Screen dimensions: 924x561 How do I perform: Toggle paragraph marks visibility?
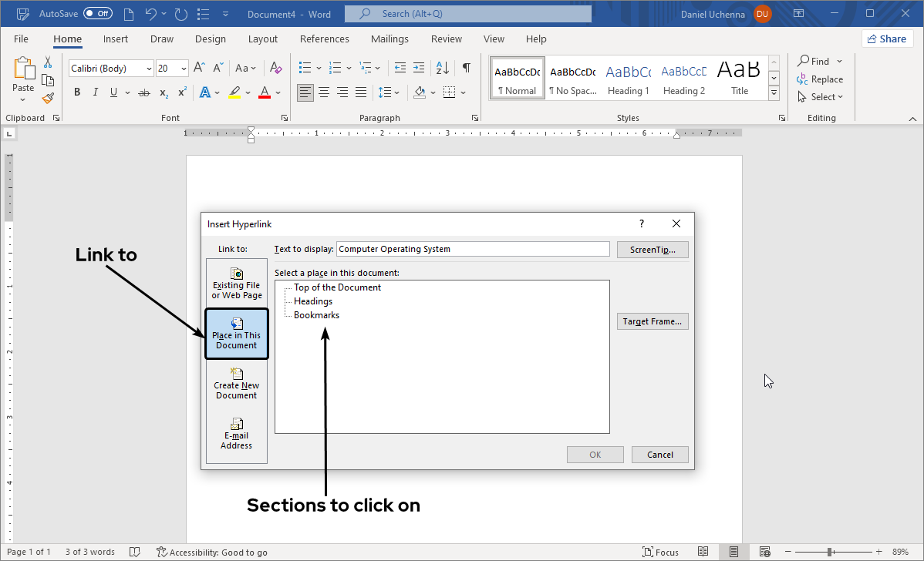(466, 68)
